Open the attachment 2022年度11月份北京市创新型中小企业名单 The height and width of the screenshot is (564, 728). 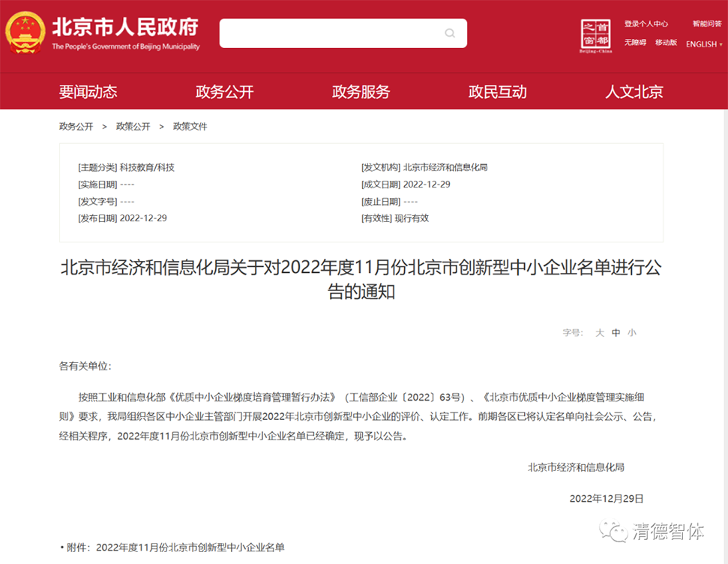click(190, 547)
